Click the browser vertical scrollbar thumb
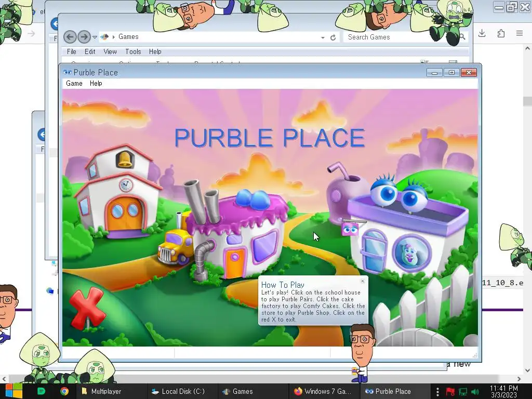Image resolution: width=532 pixels, height=399 pixels. tap(527, 101)
